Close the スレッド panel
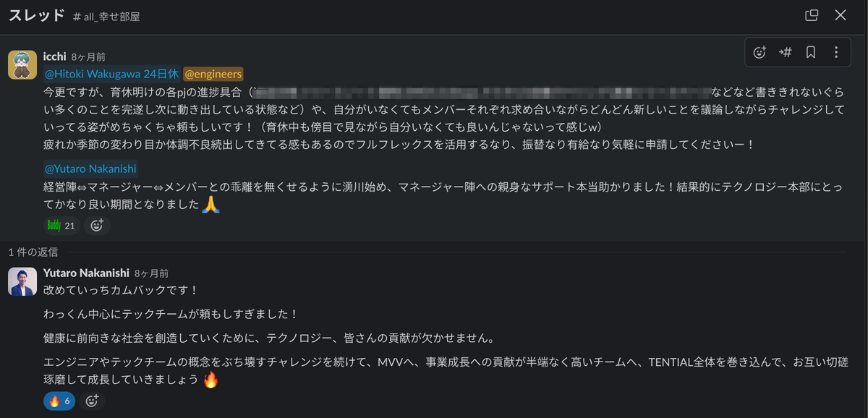This screenshot has width=868, height=418. pyautogui.click(x=841, y=15)
